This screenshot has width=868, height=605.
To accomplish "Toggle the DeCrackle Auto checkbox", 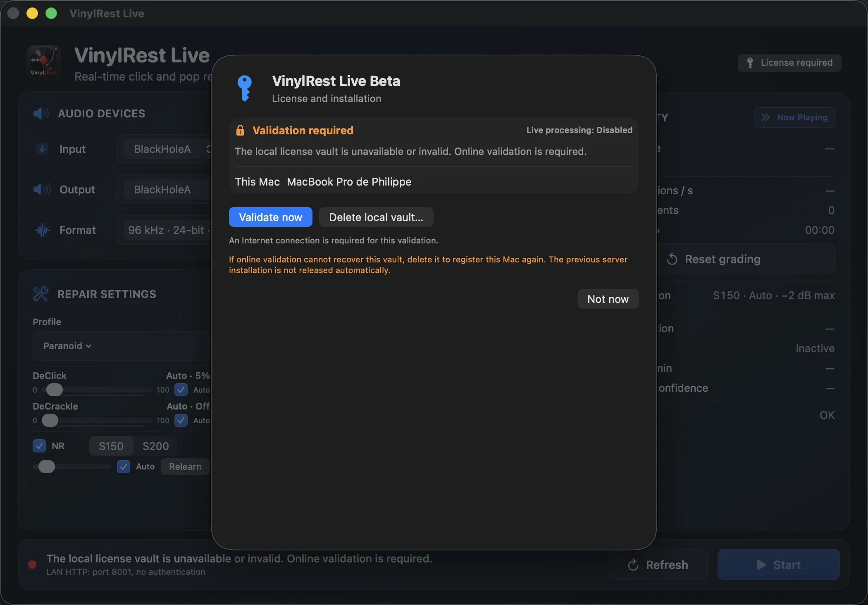I will click(181, 420).
